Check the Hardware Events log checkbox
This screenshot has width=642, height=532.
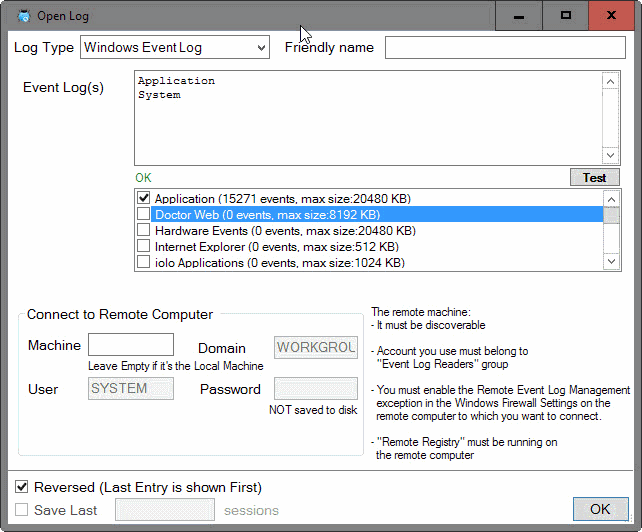(x=143, y=230)
